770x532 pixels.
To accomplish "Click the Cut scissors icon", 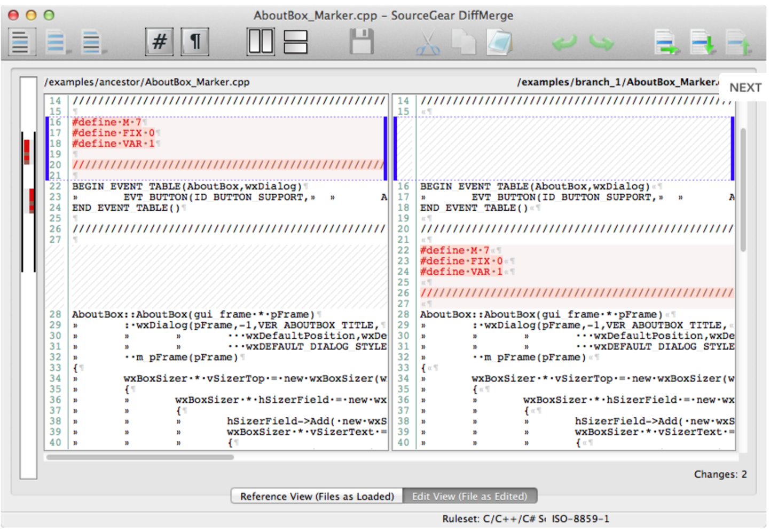I will point(428,43).
